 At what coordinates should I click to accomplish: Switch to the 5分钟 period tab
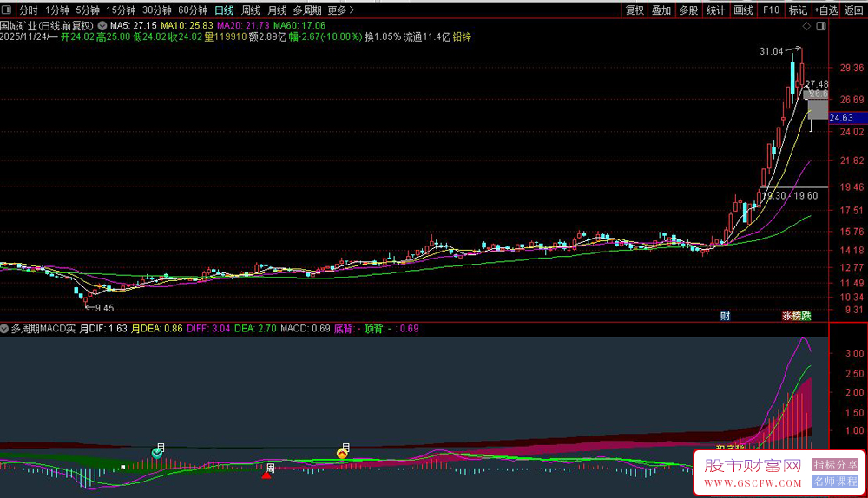[88, 10]
